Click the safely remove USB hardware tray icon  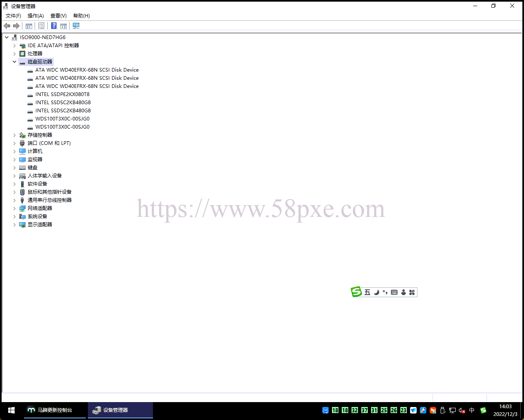443,410
